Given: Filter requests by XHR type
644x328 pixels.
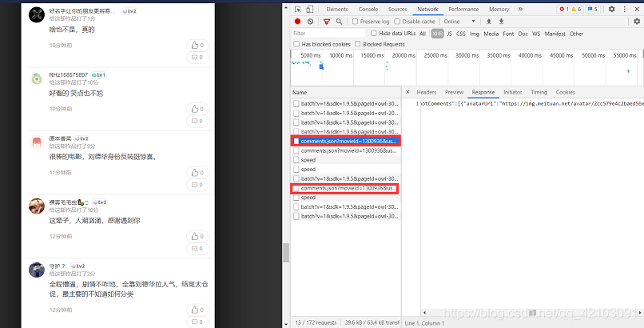Looking at the screenshot, I should pos(437,34).
